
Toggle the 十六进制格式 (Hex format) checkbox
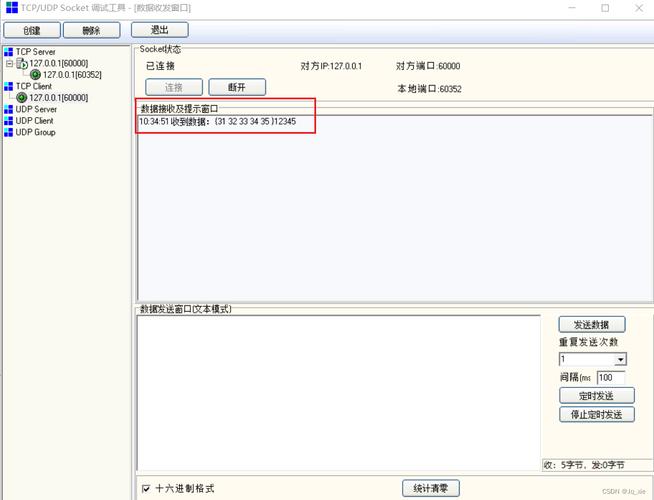[146, 488]
